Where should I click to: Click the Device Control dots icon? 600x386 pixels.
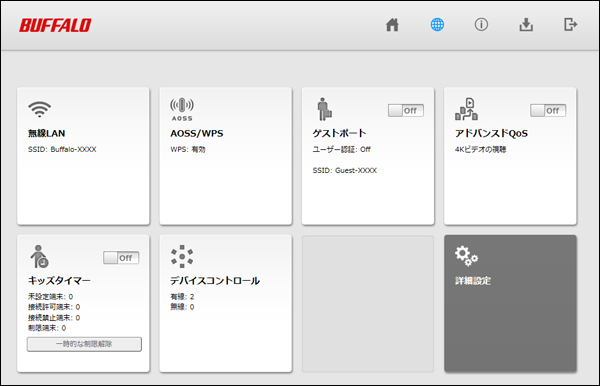(x=182, y=256)
